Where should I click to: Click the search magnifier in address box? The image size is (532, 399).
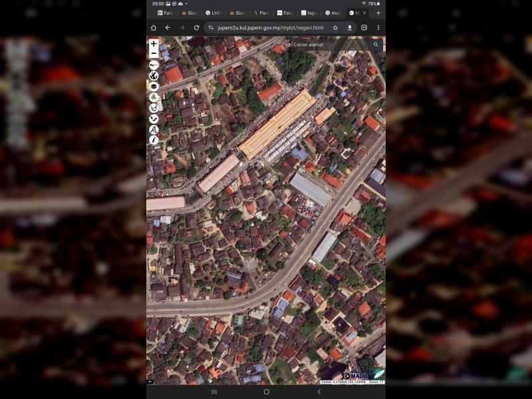(376, 45)
